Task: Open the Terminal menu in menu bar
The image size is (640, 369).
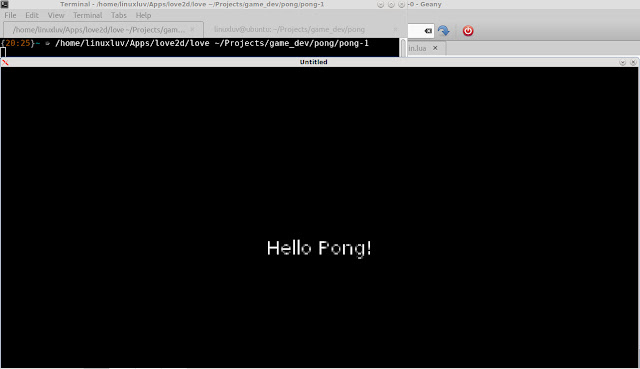Action: (87, 15)
